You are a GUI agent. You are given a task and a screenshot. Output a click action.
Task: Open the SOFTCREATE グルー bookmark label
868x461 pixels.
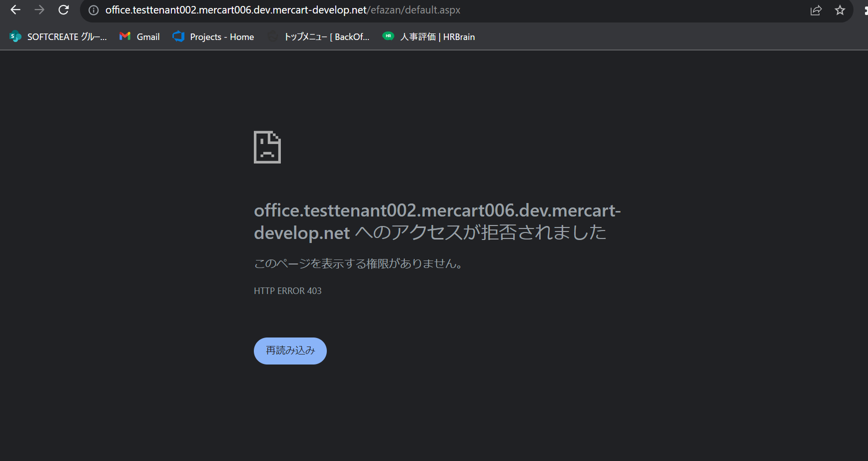(x=67, y=37)
